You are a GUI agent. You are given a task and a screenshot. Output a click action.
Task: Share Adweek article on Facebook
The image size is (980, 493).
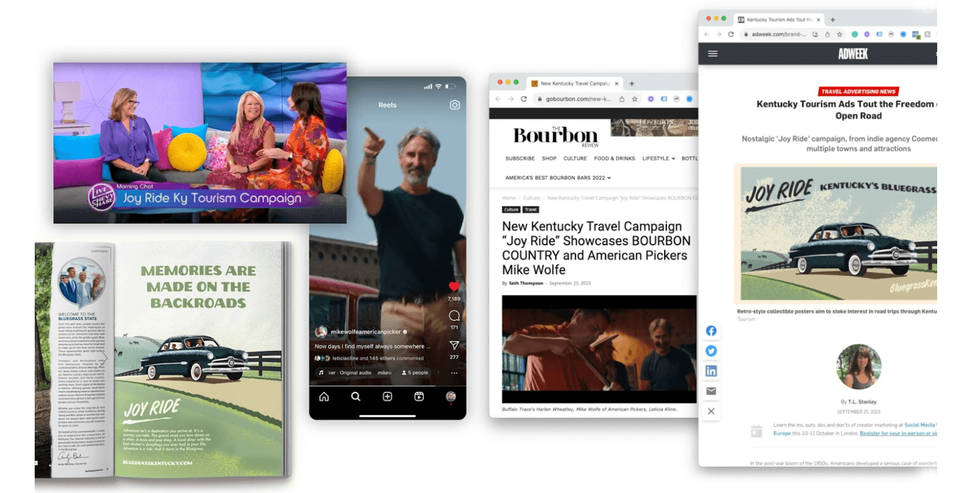coord(711,331)
